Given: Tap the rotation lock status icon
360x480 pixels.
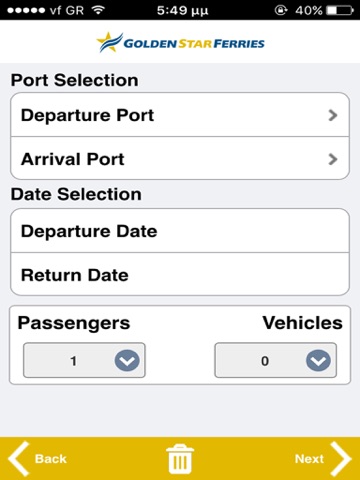Looking at the screenshot, I should tap(281, 10).
